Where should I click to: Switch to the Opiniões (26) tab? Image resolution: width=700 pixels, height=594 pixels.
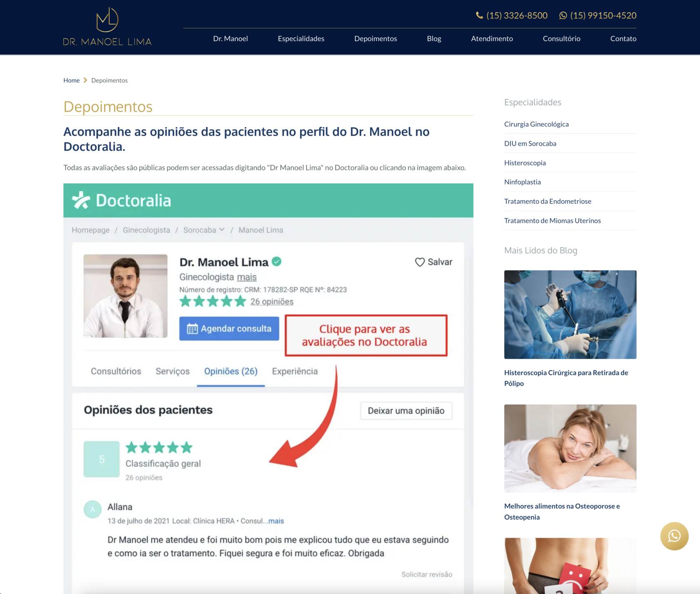click(x=231, y=371)
